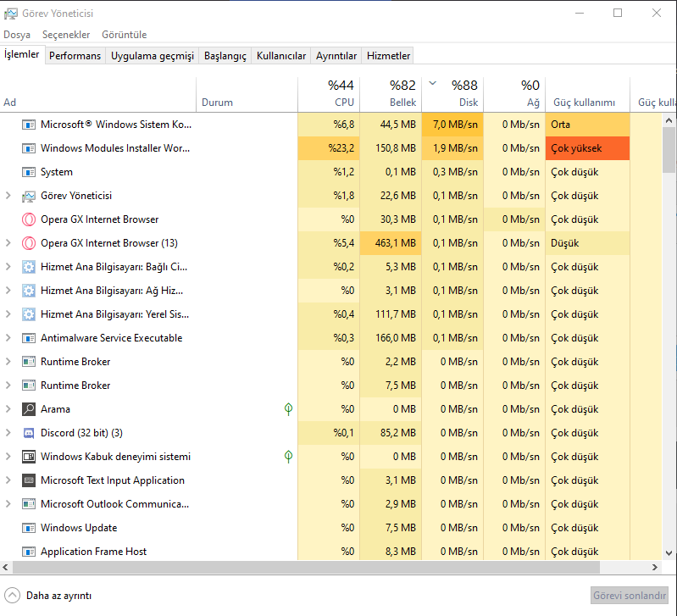Click the Windows Modules Installer Worker icon
The width and height of the screenshot is (677, 616).
coord(29,148)
